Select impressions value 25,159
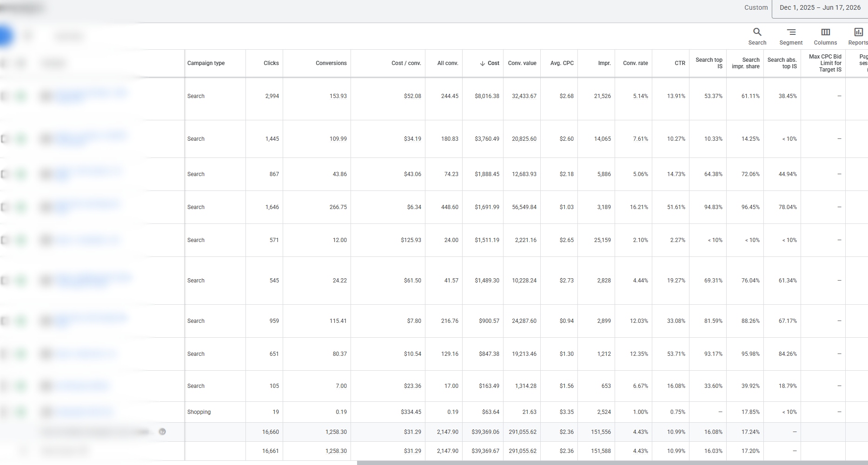868x465 pixels. point(603,240)
